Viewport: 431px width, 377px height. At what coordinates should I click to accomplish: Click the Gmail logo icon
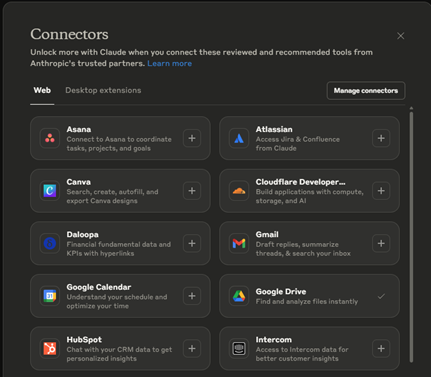[239, 243]
